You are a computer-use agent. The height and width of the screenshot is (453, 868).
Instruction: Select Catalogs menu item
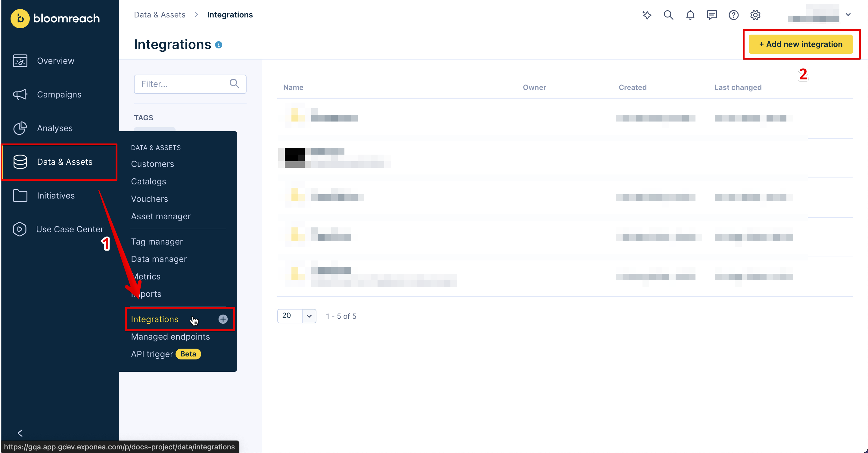tap(149, 181)
